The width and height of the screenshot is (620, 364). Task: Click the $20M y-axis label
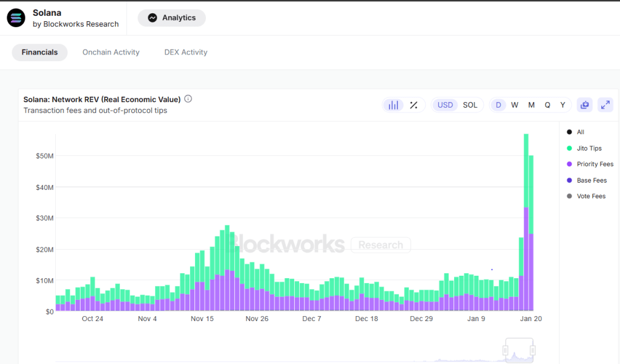click(45, 250)
